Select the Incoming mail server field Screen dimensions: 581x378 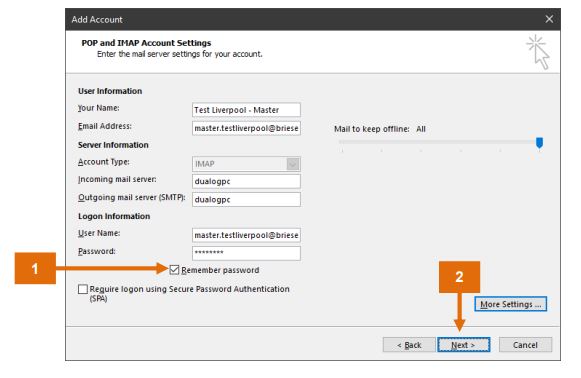tap(246, 182)
